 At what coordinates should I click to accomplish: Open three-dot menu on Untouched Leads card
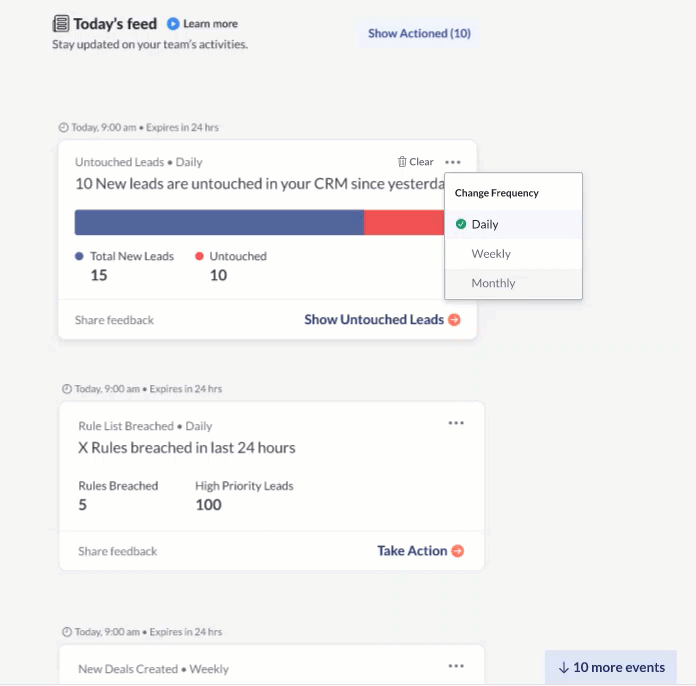pos(453,162)
